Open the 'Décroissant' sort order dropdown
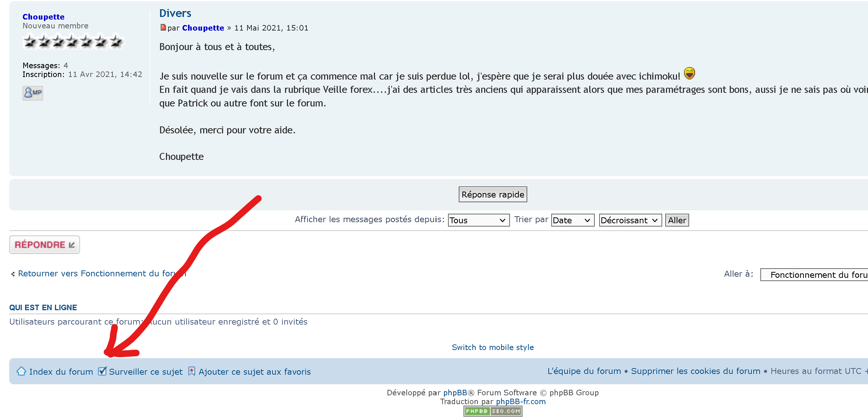 (630, 220)
